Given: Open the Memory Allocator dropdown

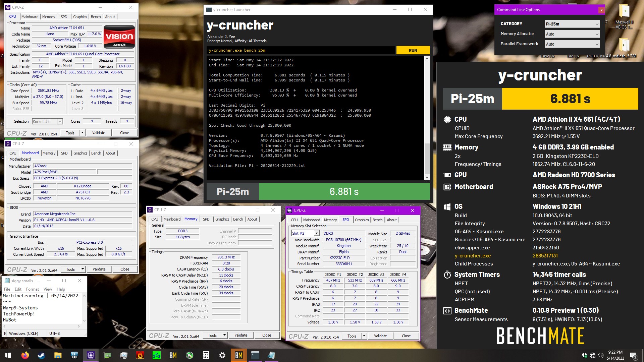Looking at the screenshot, I should [x=572, y=34].
